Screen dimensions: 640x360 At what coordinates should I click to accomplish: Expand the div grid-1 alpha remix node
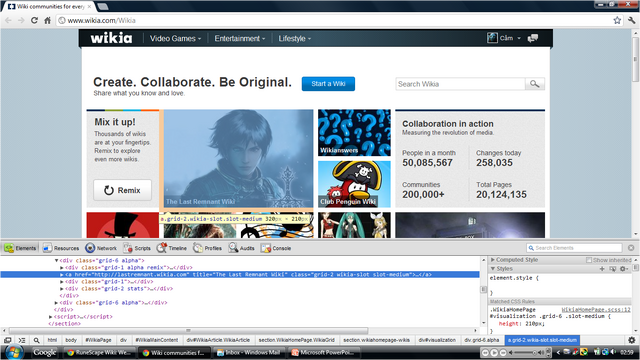tap(62, 268)
